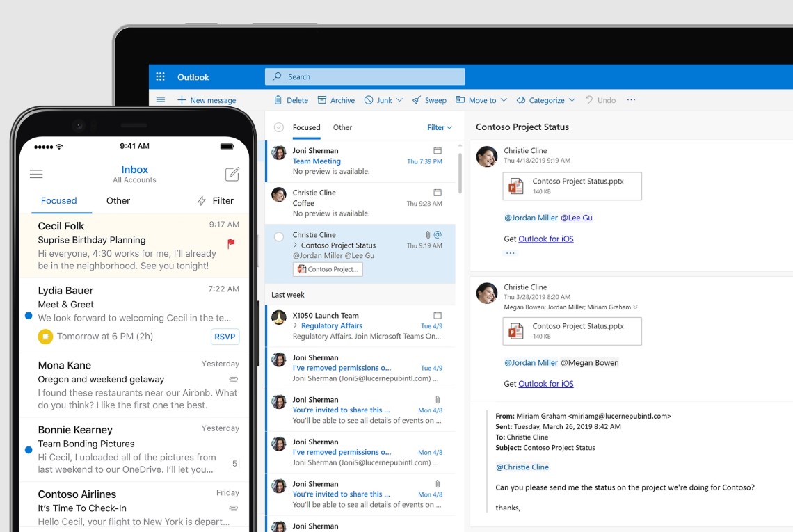This screenshot has height=532, width=793.
Task: Open the first Outlook for iOS link
Action: pos(545,239)
